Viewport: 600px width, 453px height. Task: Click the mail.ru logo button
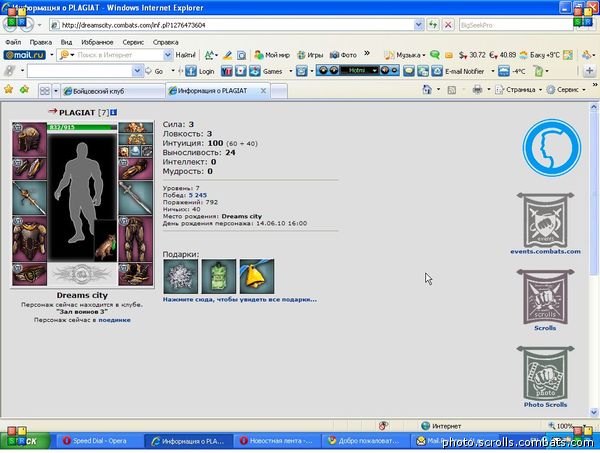pos(25,55)
